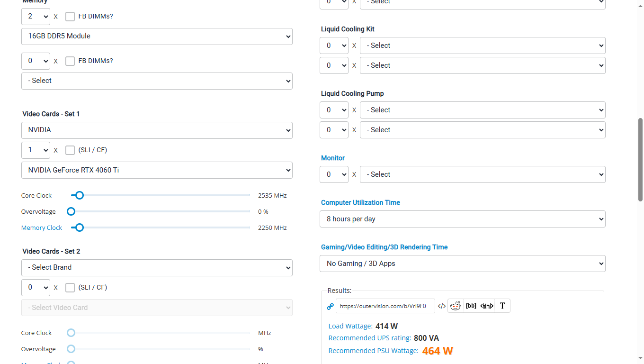
Task: Export results as plain text T icon
Action: point(502,306)
